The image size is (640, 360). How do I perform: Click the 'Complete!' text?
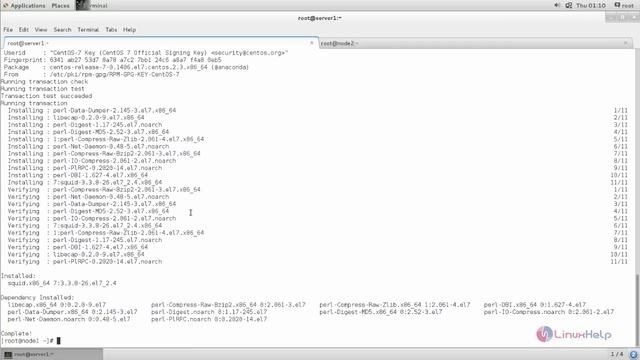(x=16, y=333)
